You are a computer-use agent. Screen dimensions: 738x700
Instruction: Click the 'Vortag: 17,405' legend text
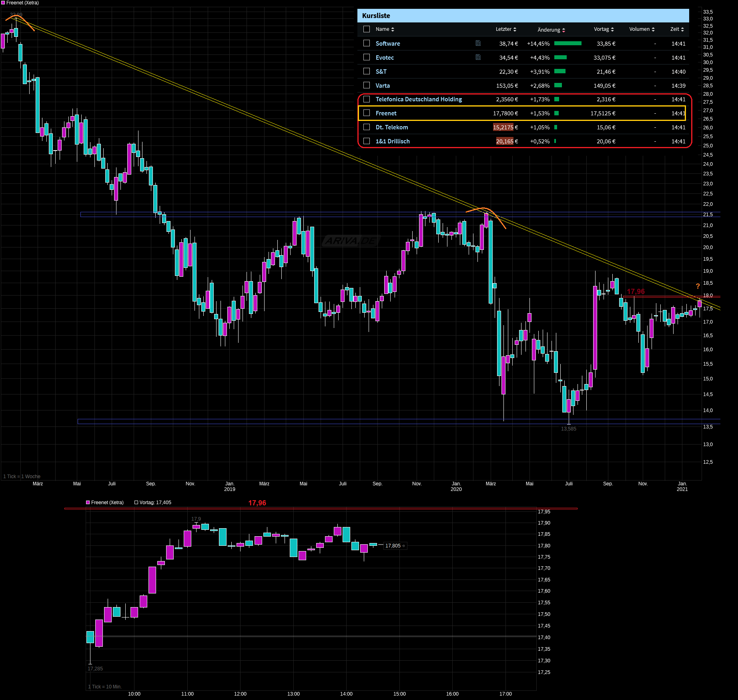[x=155, y=503]
